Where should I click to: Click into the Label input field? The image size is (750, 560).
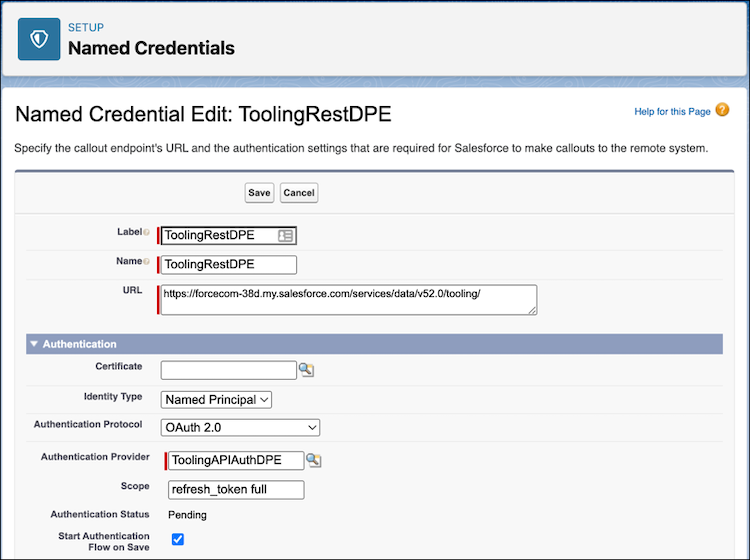pos(229,235)
